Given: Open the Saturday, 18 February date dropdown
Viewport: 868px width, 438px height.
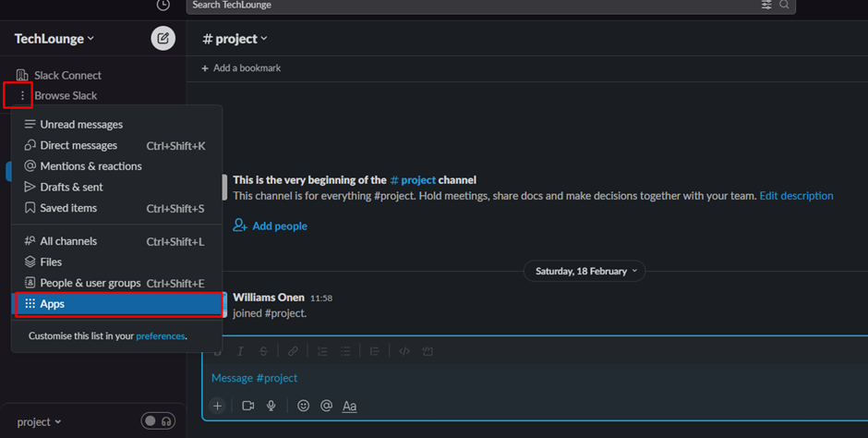Looking at the screenshot, I should pos(585,272).
